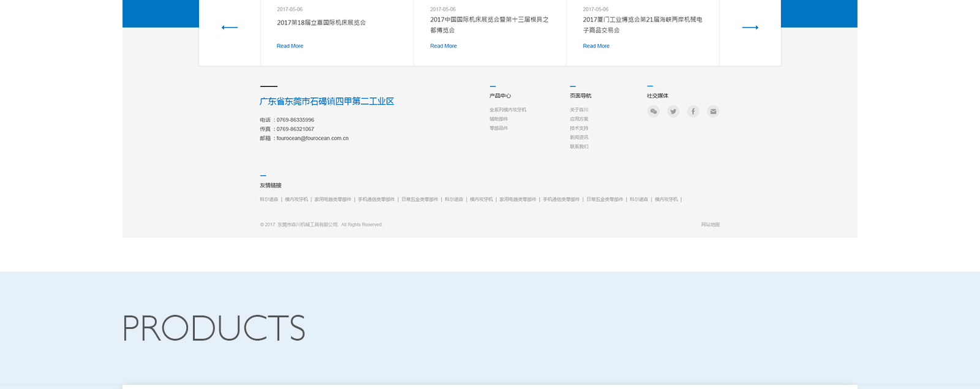Click the 友情链接 heading
980x389 pixels.
tap(271, 186)
